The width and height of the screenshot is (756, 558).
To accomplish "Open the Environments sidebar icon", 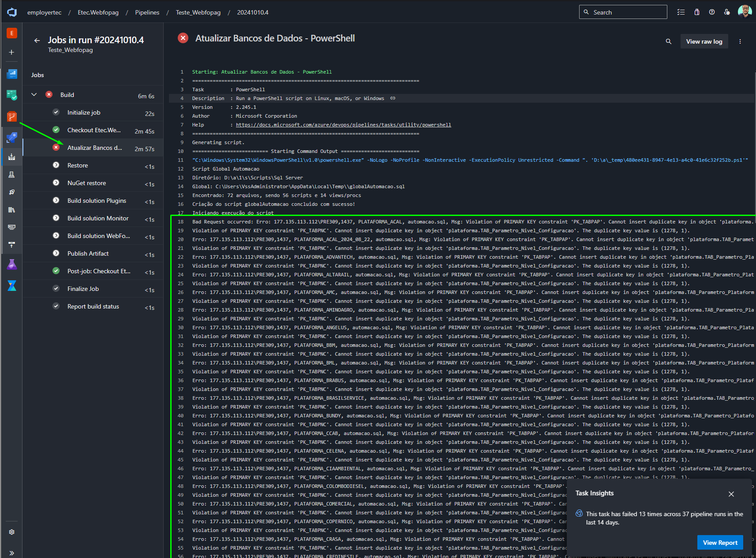I will point(12,175).
